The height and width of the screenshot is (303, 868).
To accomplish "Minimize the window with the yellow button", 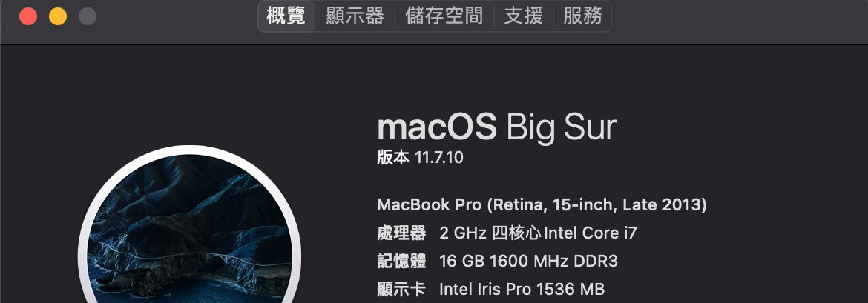I will tap(58, 16).
